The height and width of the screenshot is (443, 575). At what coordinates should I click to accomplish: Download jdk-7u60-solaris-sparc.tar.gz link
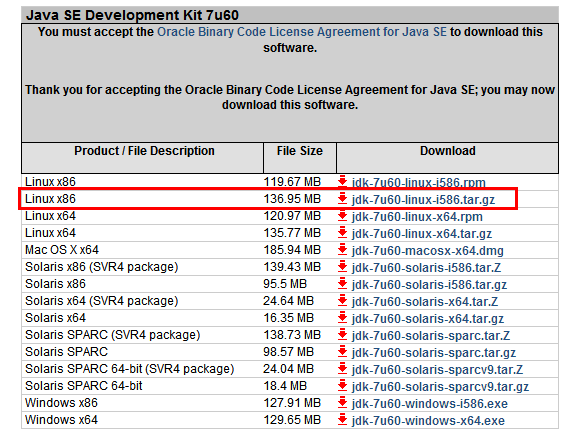click(433, 352)
